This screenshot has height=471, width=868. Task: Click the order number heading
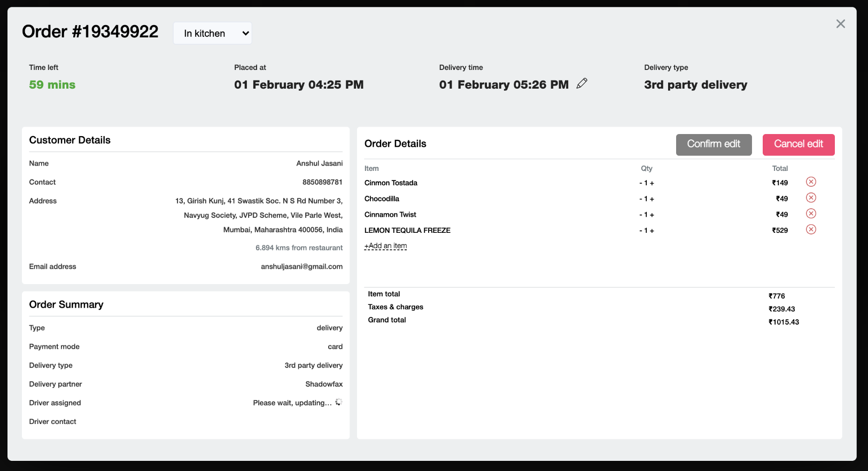click(90, 32)
